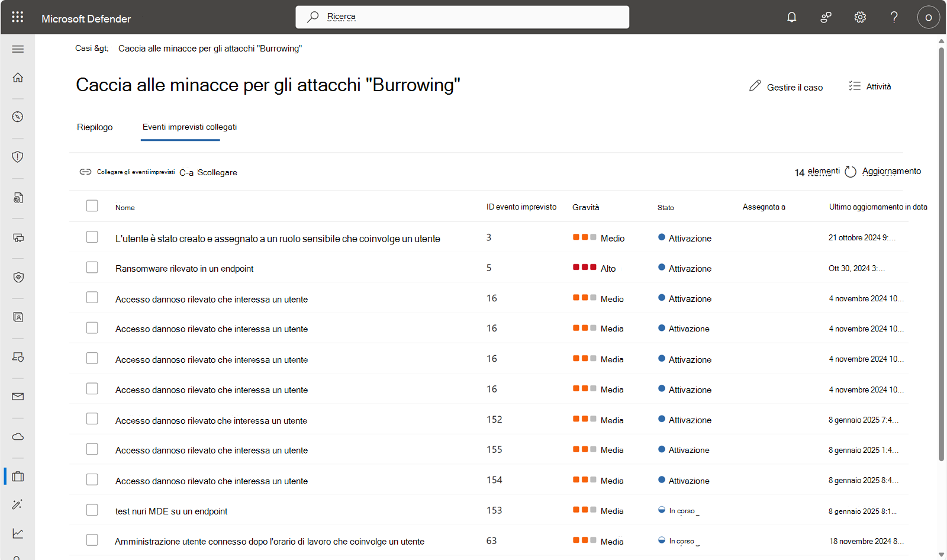Open the Attività button
This screenshot has width=947, height=560.
(869, 86)
